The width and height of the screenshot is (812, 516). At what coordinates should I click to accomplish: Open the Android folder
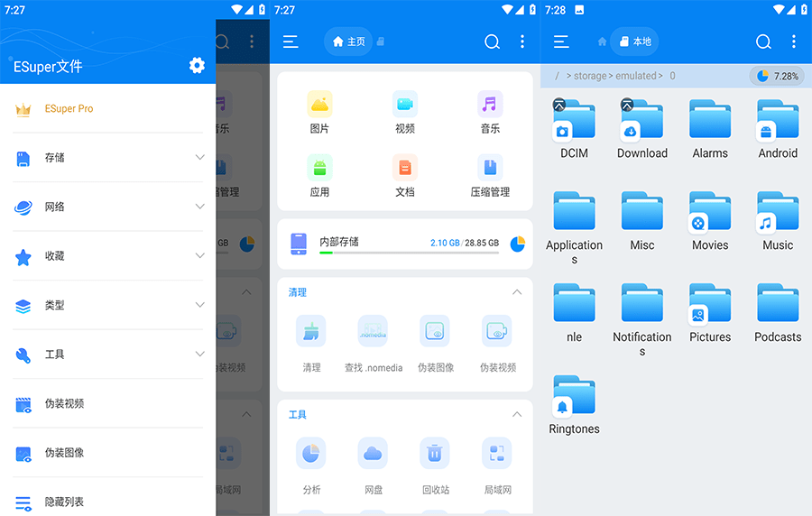tap(778, 129)
